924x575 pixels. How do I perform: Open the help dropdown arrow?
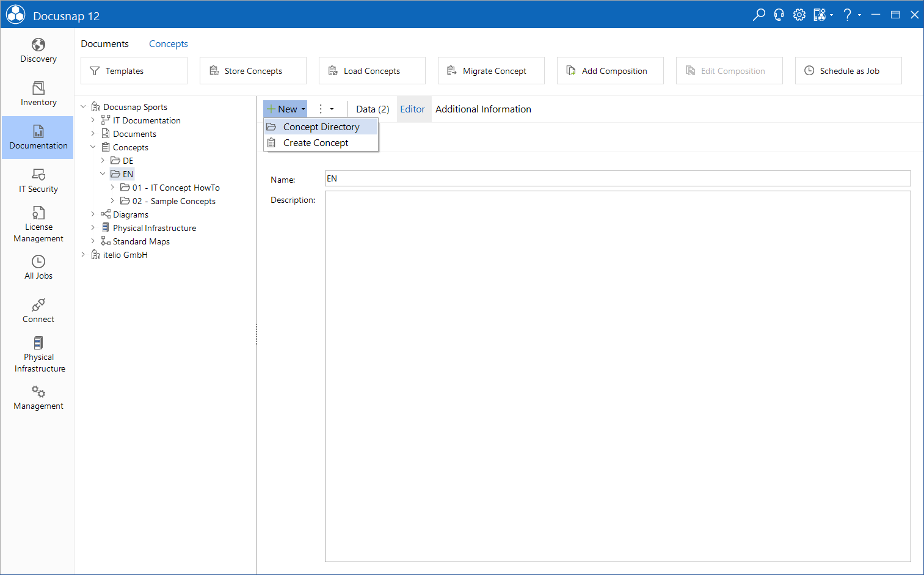pyautogui.click(x=859, y=15)
